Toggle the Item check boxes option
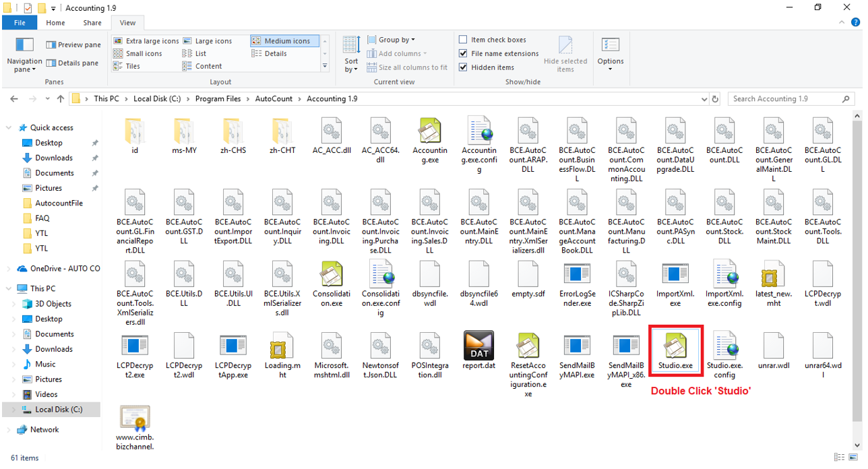 463,40
